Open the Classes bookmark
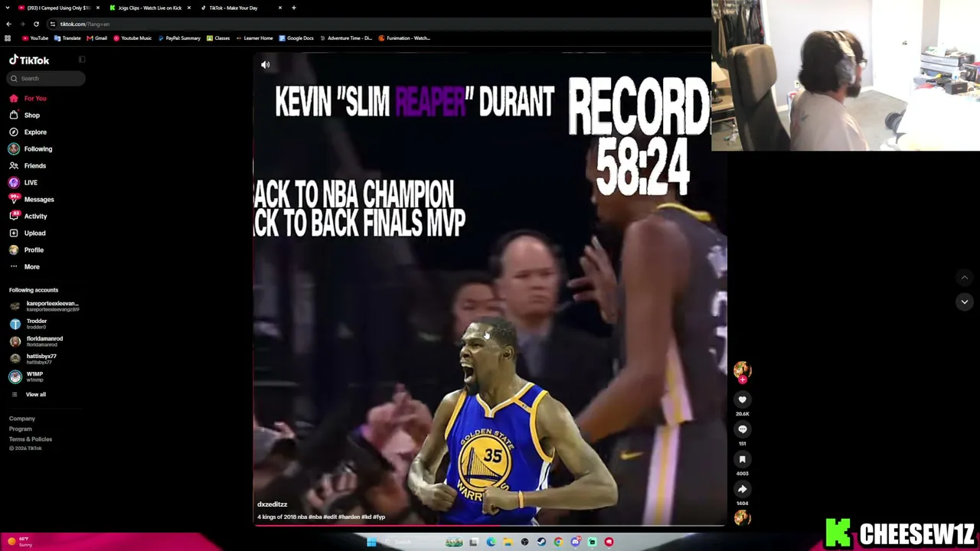 pos(218,38)
